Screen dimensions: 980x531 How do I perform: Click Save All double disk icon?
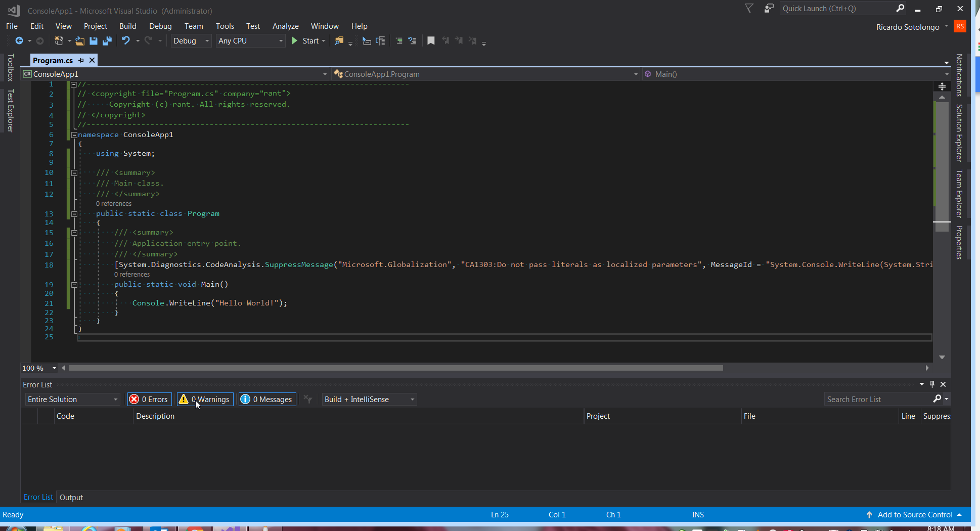(107, 41)
